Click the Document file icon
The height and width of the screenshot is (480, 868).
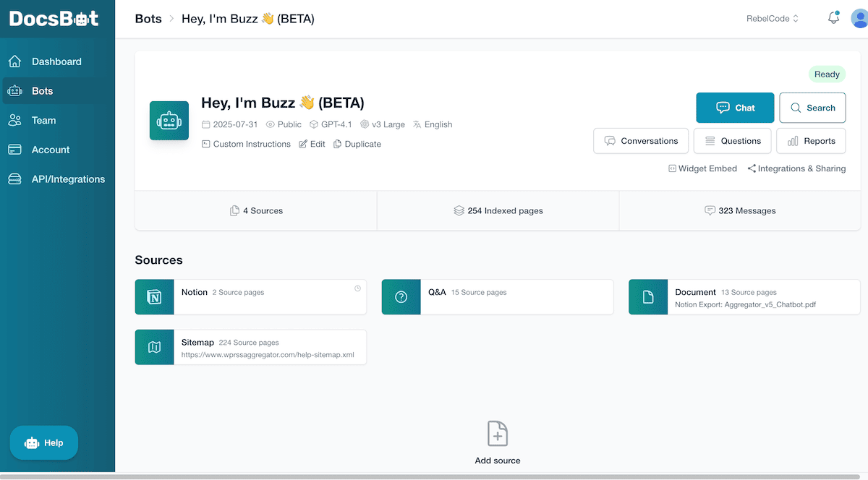(x=648, y=297)
